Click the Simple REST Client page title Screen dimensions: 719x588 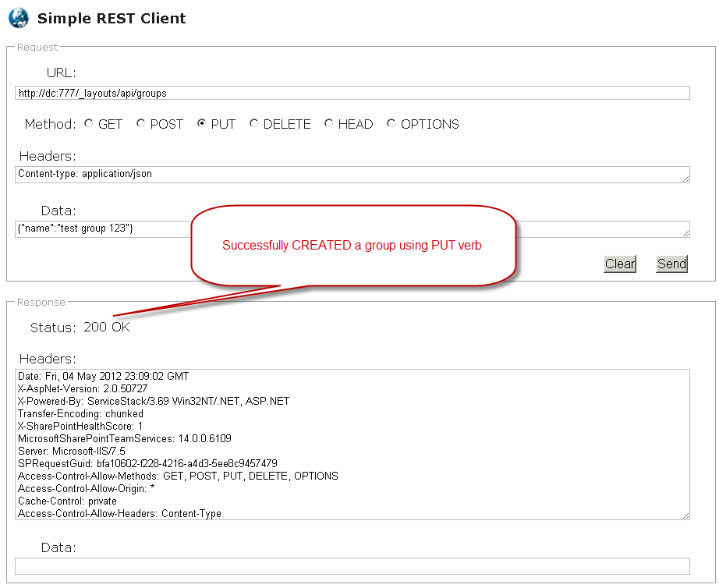point(112,18)
